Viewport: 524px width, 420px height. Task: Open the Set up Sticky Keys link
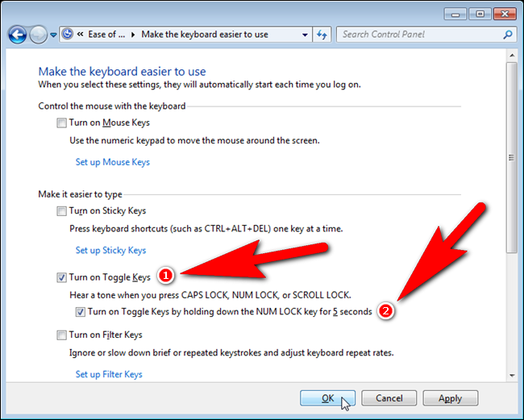tap(110, 250)
